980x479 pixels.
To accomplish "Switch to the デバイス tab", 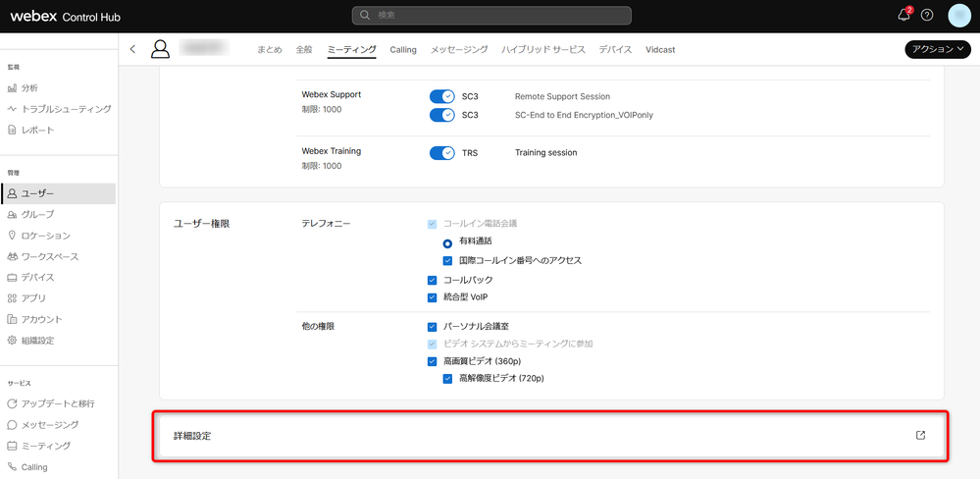I will (x=615, y=49).
